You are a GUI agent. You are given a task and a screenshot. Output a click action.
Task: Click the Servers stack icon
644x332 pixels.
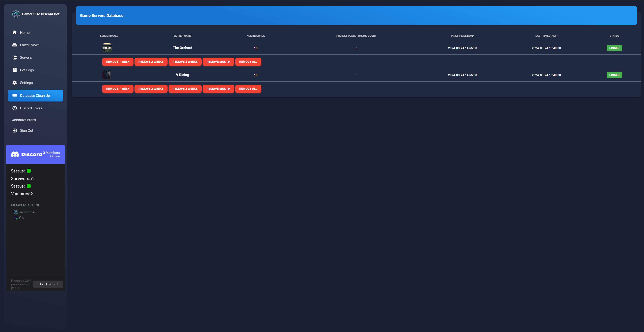point(14,58)
